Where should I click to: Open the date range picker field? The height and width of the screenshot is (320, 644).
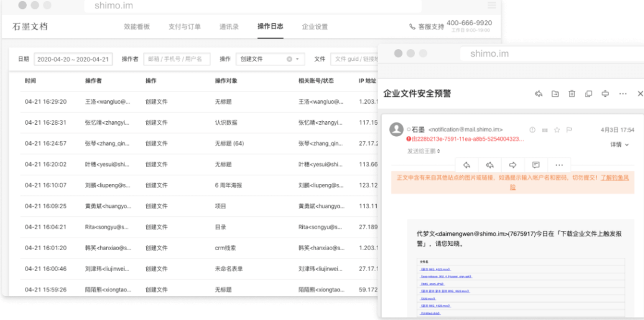[x=73, y=59]
